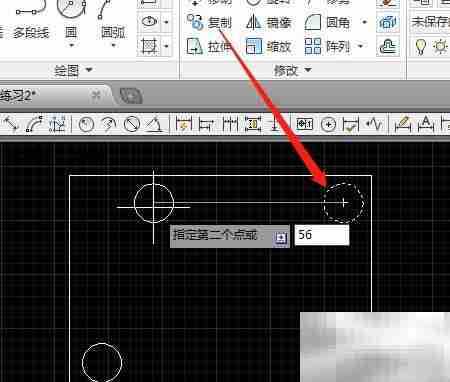Image resolution: width=450 pixels, height=382 pixels.
Task: Click the Jogged Linear dimension icon
Action: tap(374, 124)
